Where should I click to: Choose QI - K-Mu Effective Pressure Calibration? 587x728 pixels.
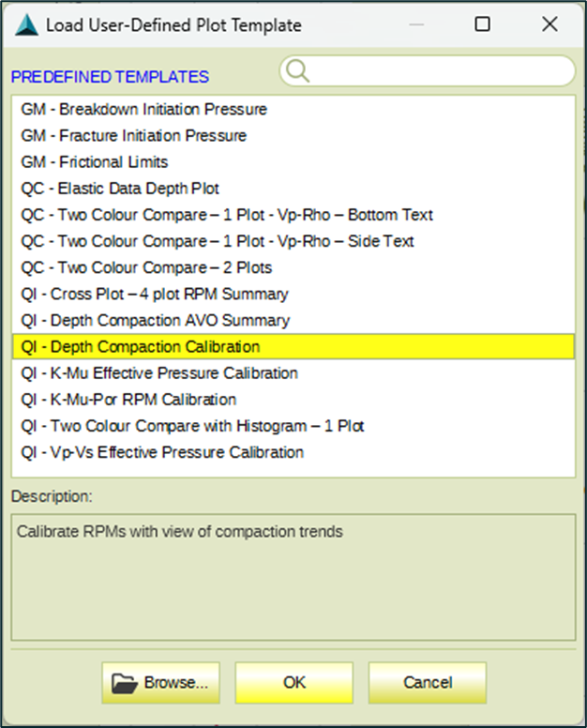click(293, 373)
